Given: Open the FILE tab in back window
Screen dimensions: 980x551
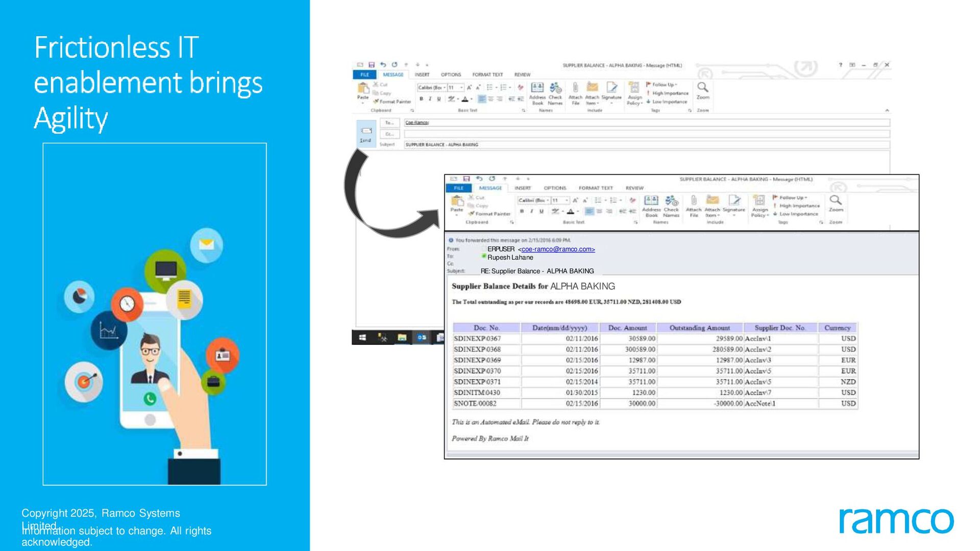Looking at the screenshot, I should [364, 74].
